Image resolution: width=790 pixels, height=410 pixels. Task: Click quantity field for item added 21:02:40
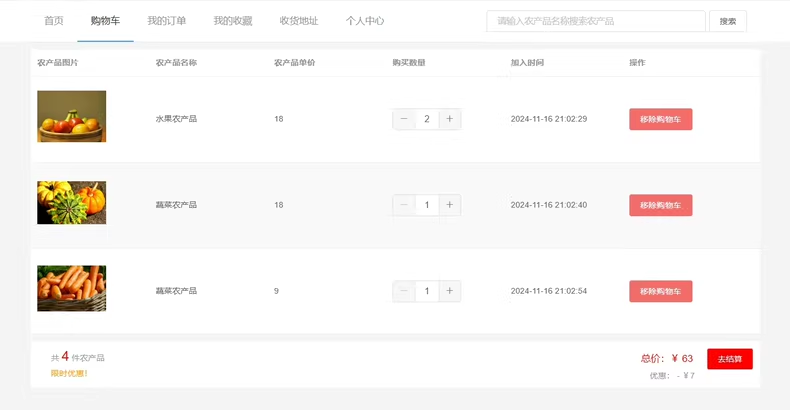[427, 205]
